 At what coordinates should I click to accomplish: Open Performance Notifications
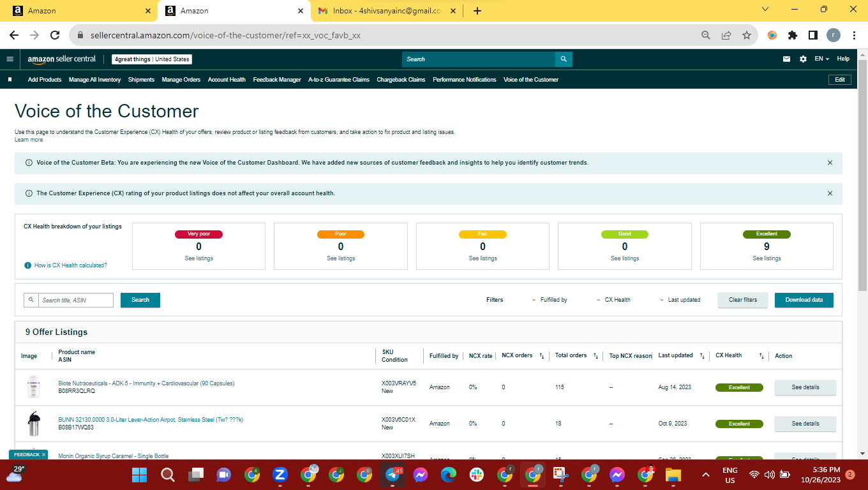click(x=465, y=80)
